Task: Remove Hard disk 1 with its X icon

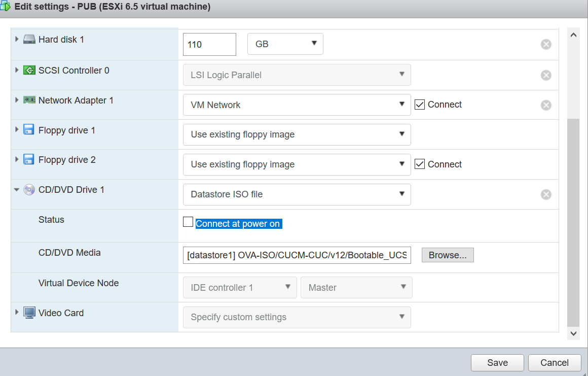Action: pos(546,45)
